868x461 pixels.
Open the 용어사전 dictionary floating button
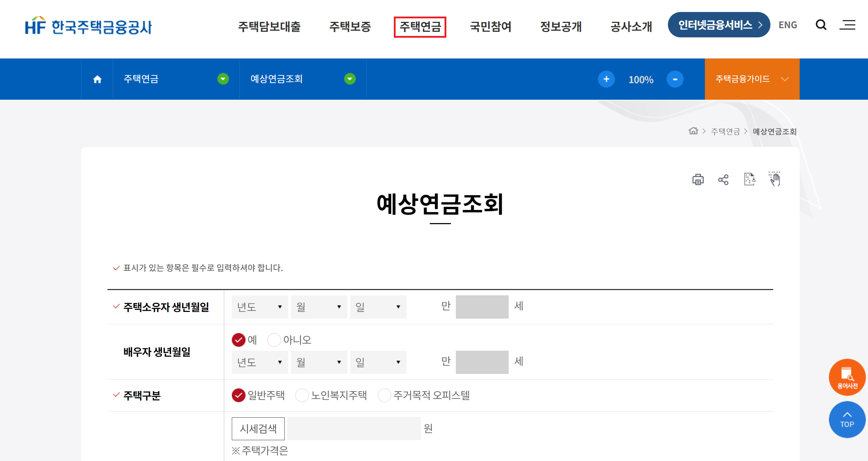847,377
